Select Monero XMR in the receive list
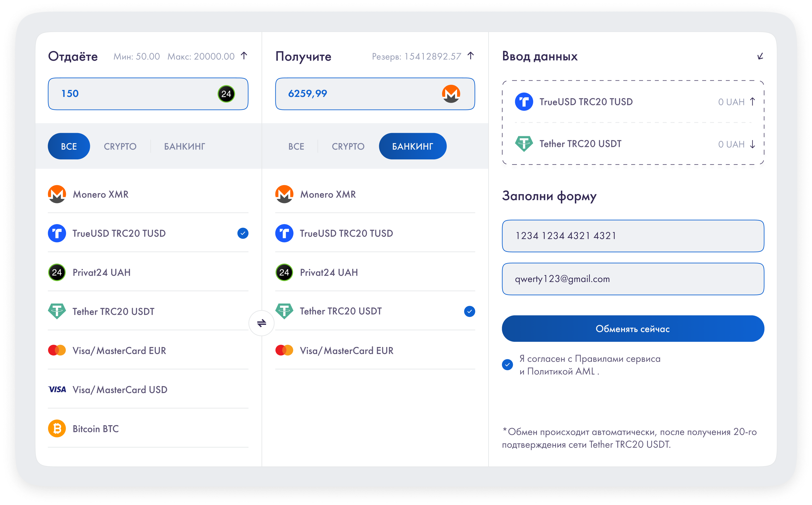The image size is (812, 505). click(x=328, y=194)
